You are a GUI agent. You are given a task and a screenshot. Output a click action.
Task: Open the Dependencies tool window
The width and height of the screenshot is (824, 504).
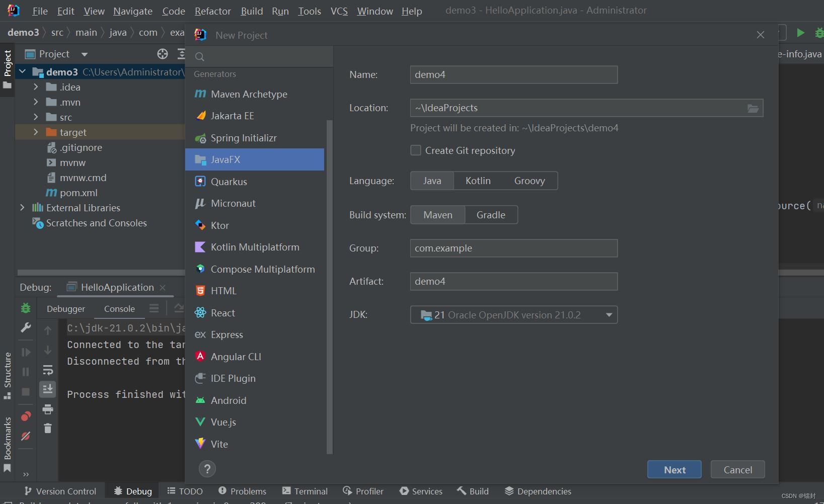tap(538, 491)
